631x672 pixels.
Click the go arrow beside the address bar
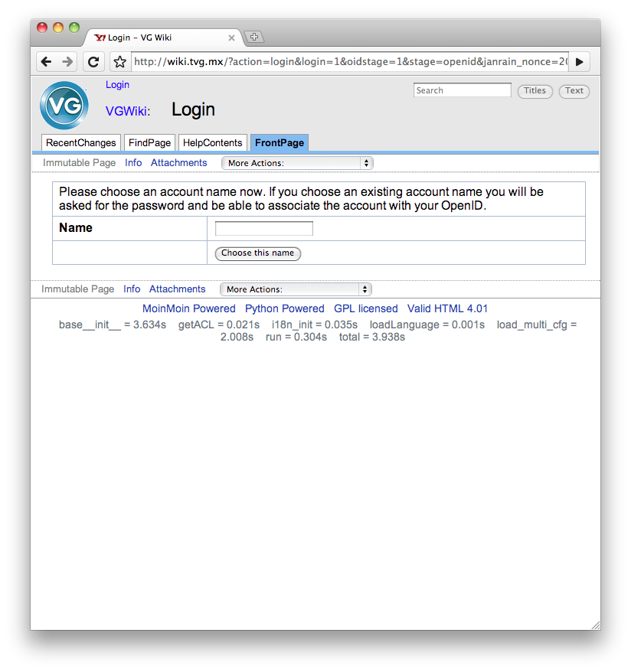[580, 62]
